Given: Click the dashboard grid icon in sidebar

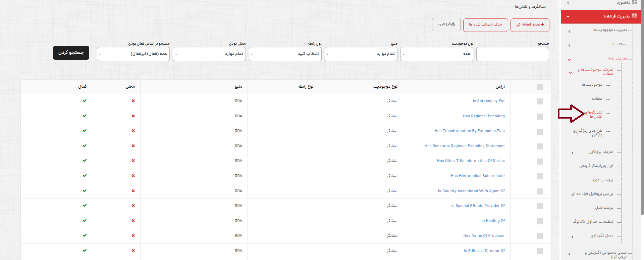Looking at the screenshot, I should [634, 2].
